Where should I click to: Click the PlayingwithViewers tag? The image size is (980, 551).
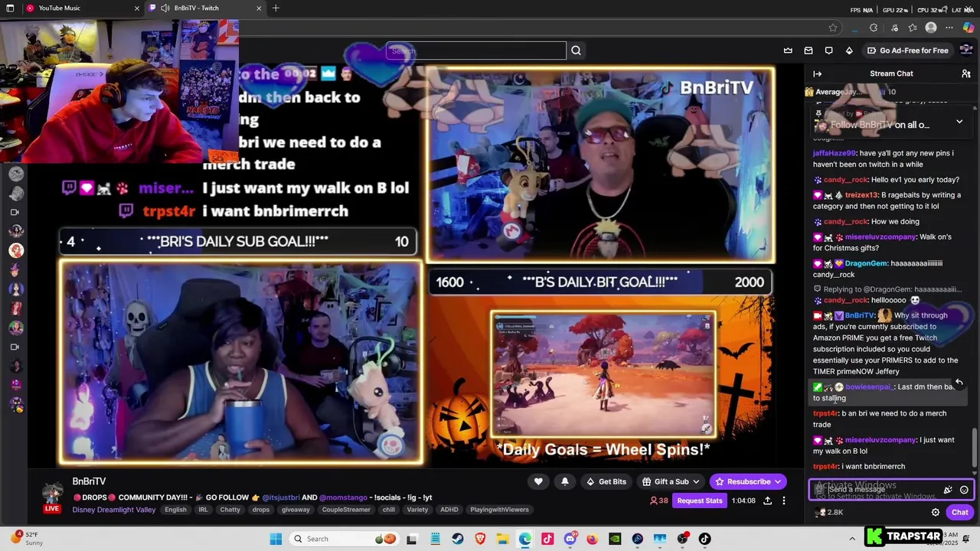[x=498, y=510]
